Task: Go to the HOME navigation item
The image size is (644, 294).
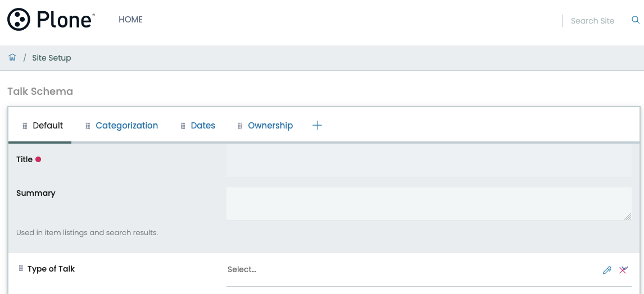Action: (130, 20)
